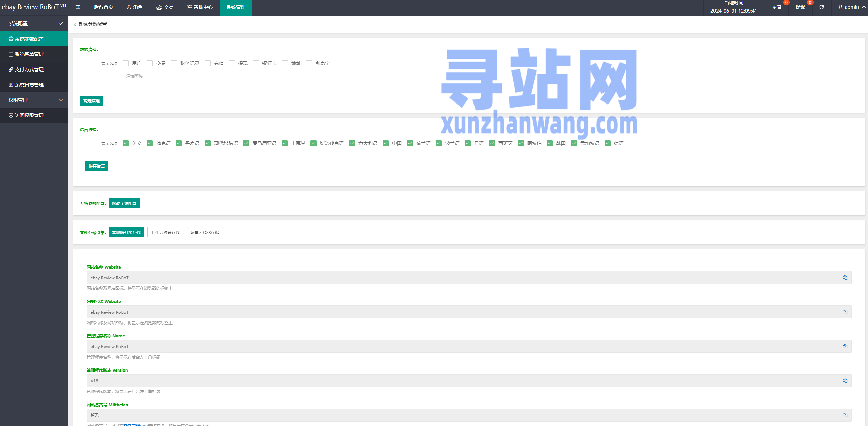Click the 管理程序版本 V18 field
The height and width of the screenshot is (426, 868).
469,381
